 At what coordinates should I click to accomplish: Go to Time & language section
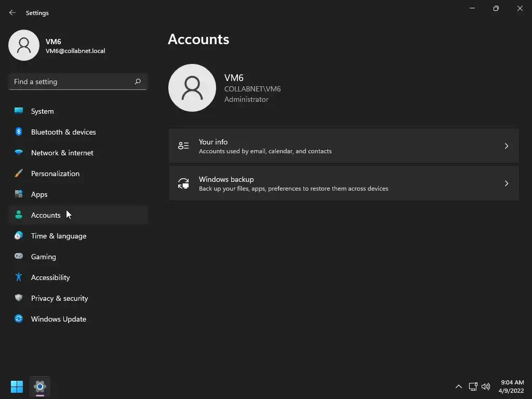click(x=78, y=236)
